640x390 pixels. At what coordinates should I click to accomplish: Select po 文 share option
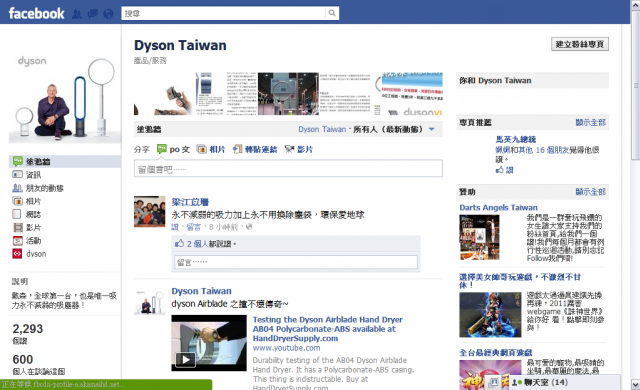173,149
